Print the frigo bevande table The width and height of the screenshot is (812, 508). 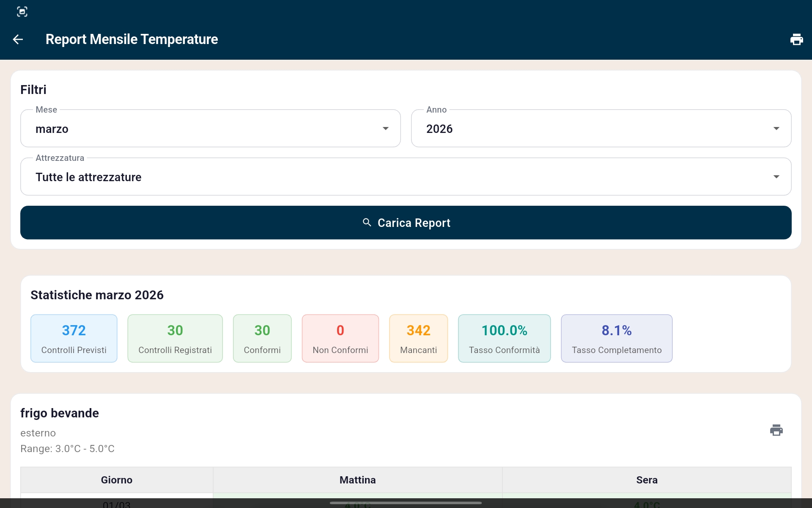[776, 430]
